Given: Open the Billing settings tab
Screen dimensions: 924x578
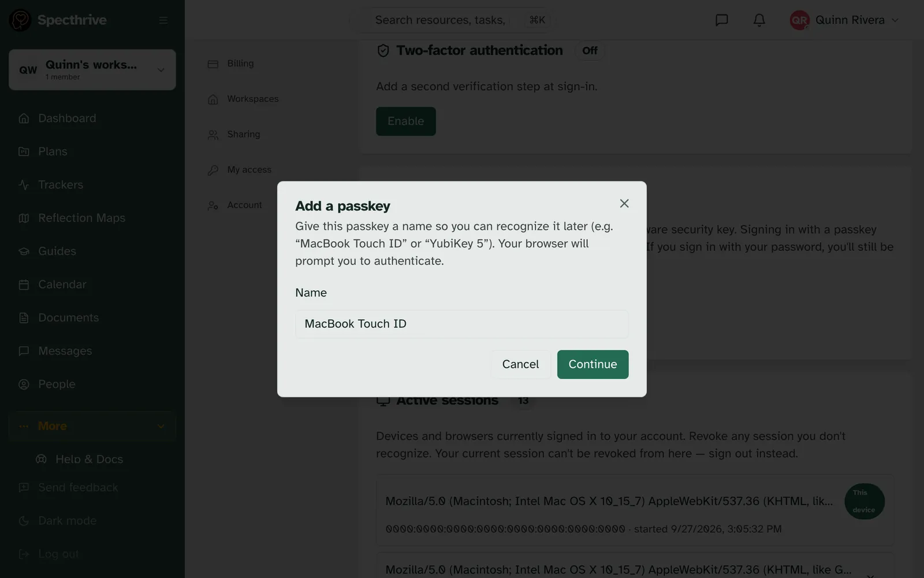Looking at the screenshot, I should pos(240,64).
